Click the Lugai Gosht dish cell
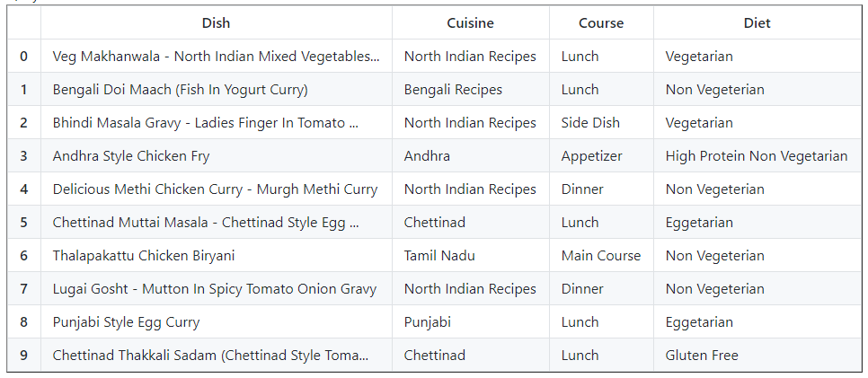Viewport: 868px width, 378px height. pyautogui.click(x=215, y=289)
